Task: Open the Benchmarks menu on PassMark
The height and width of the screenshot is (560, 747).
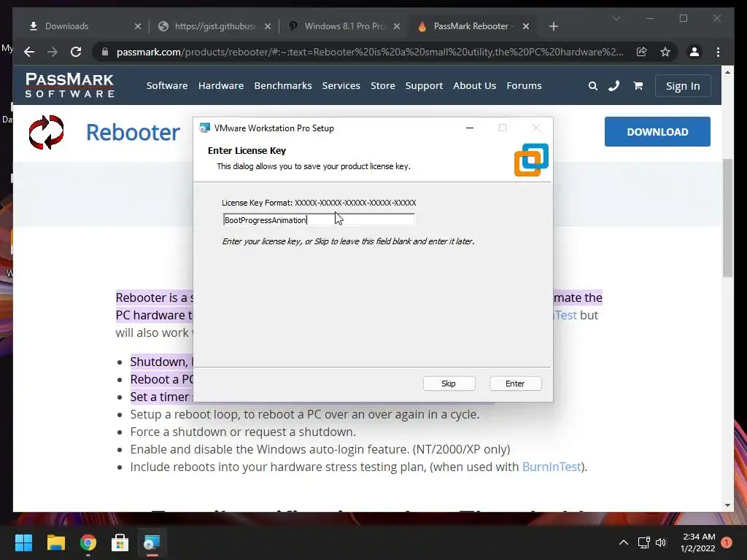Action: click(283, 86)
